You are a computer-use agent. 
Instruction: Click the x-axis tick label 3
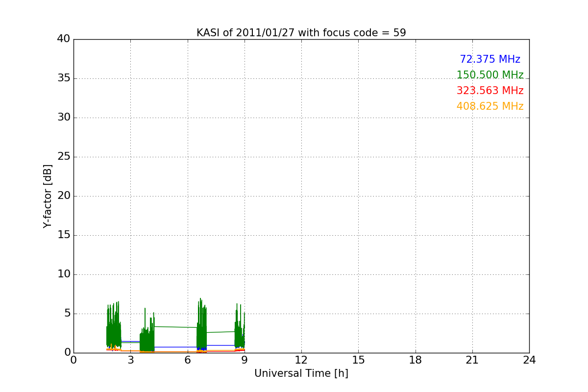tap(130, 360)
